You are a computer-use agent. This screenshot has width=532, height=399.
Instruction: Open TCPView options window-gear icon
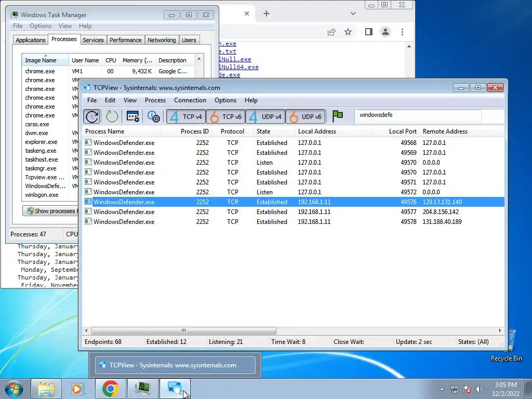132,116
